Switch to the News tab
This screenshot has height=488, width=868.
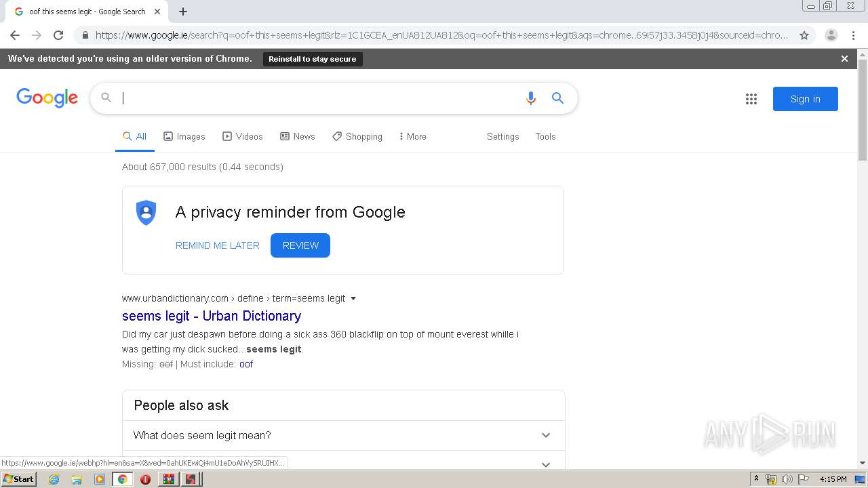tap(298, 136)
